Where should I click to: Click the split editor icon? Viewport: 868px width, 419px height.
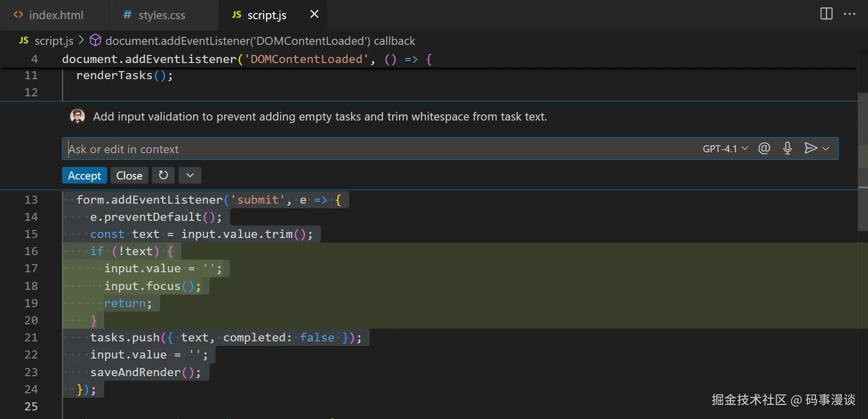(x=826, y=14)
